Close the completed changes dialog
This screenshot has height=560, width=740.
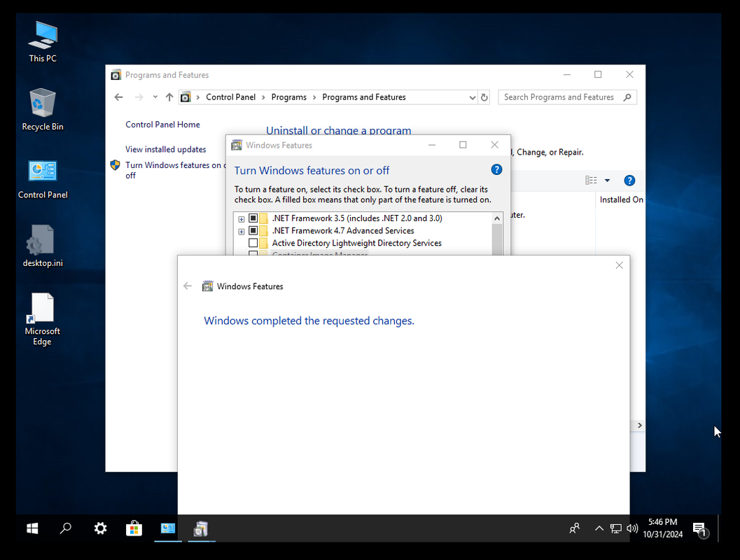tap(619, 265)
